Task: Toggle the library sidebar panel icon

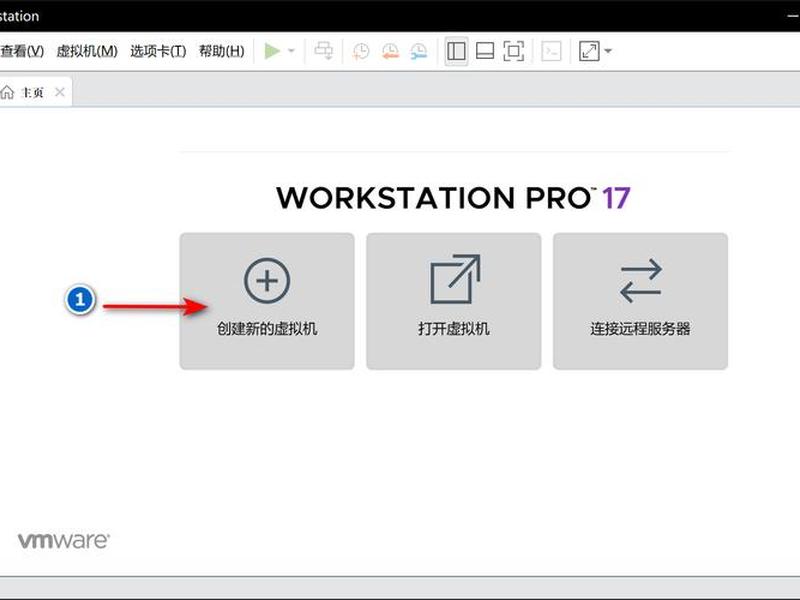Action: coord(456,51)
